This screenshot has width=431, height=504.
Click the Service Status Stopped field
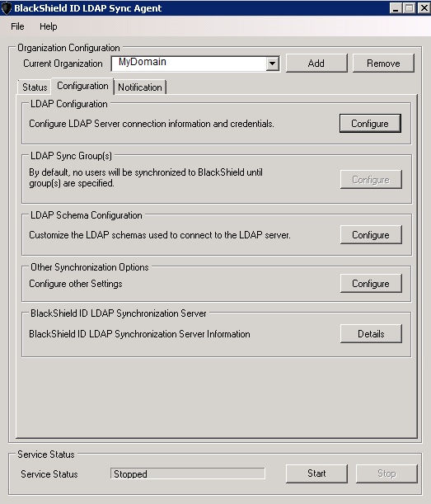click(188, 473)
